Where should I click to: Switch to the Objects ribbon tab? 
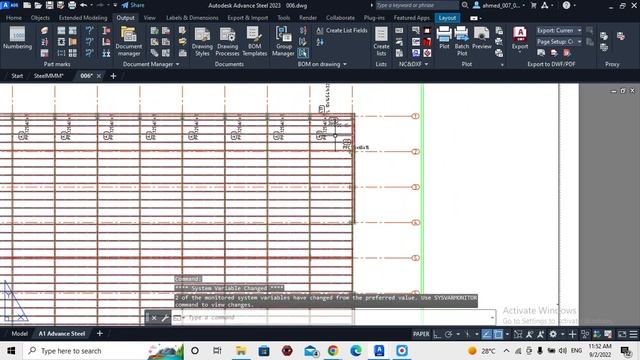[40, 18]
